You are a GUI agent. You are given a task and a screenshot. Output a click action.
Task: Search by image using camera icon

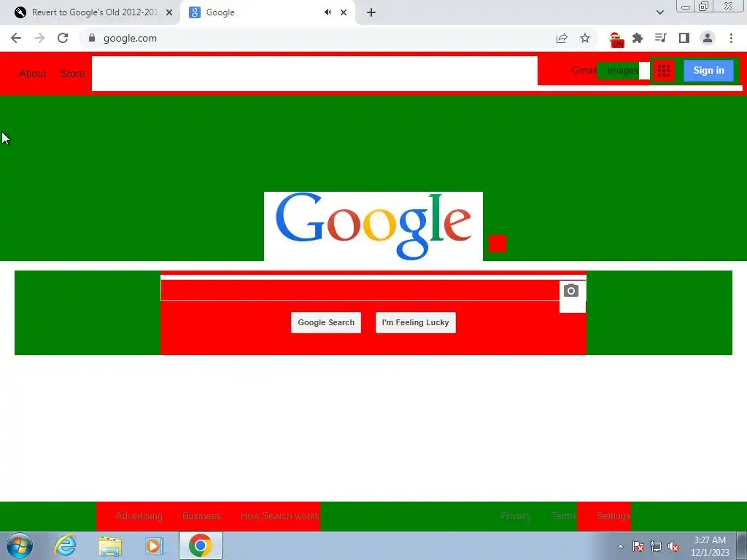(x=571, y=290)
